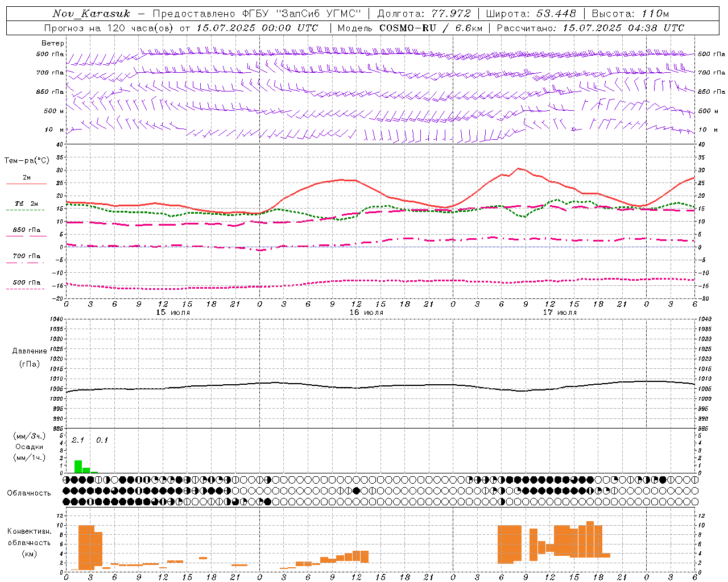Click the '2.1' precipitation amount value
This screenshot has width=728, height=582.
coord(77,440)
